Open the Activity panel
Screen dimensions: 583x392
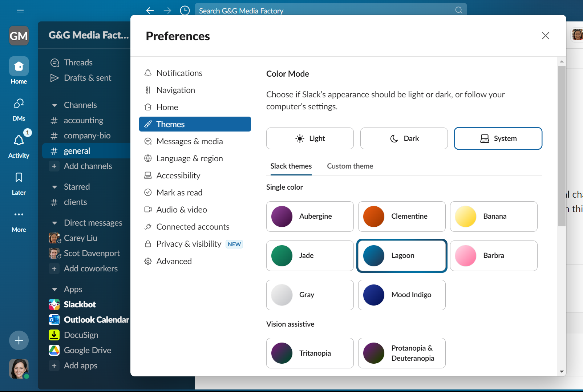[19, 145]
